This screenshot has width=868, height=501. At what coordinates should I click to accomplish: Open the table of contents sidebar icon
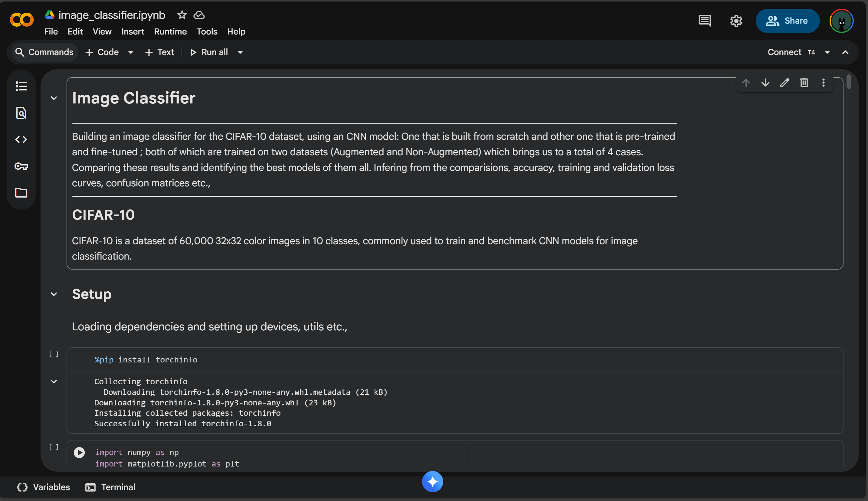[x=21, y=86]
